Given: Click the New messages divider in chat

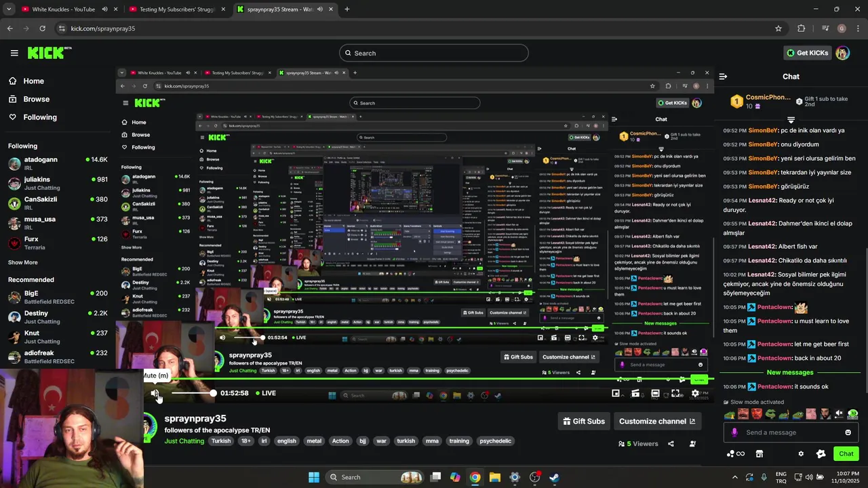Looking at the screenshot, I should (x=790, y=373).
